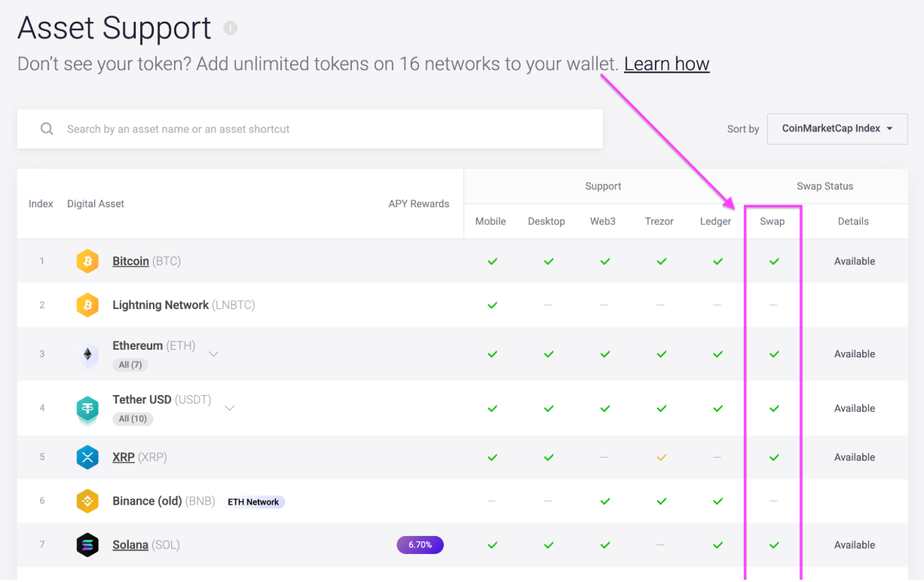Click the Tether USD asset name
The width and height of the screenshot is (924, 582).
coord(142,400)
